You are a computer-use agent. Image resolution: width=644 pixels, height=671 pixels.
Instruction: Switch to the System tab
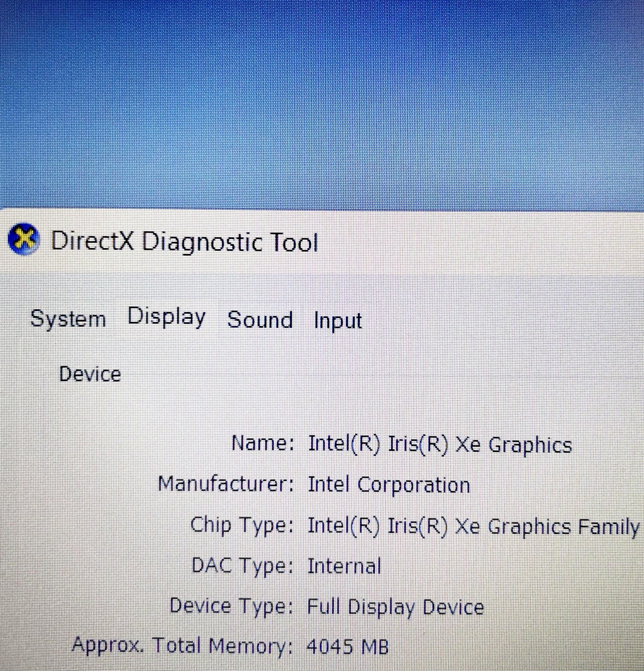click(x=68, y=319)
